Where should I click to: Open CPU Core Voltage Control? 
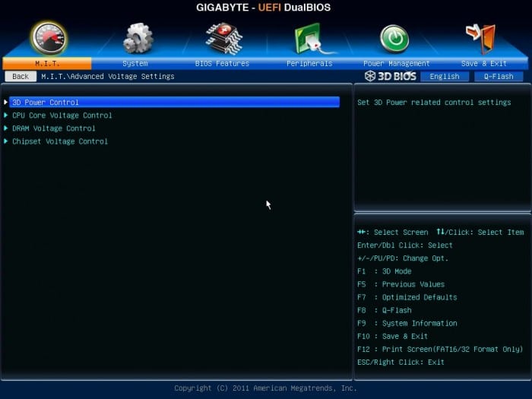(x=62, y=116)
